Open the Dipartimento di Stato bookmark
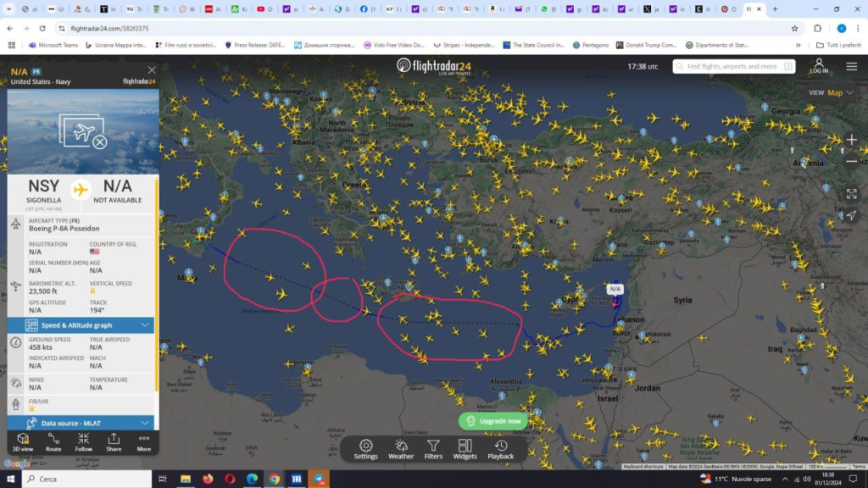This screenshot has height=488, width=868. pyautogui.click(x=717, y=46)
